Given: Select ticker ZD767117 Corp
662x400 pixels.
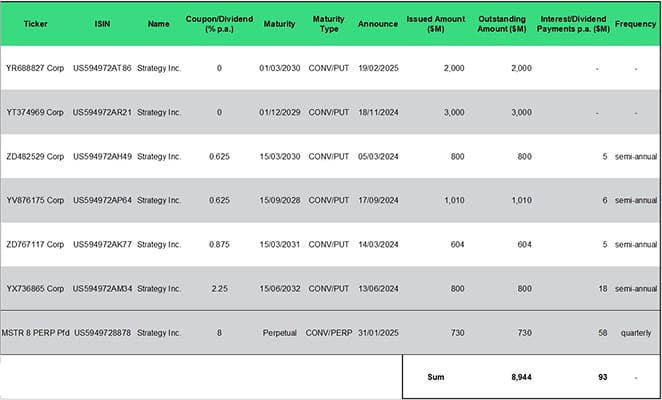Looking at the screenshot, I should pyautogui.click(x=35, y=244).
